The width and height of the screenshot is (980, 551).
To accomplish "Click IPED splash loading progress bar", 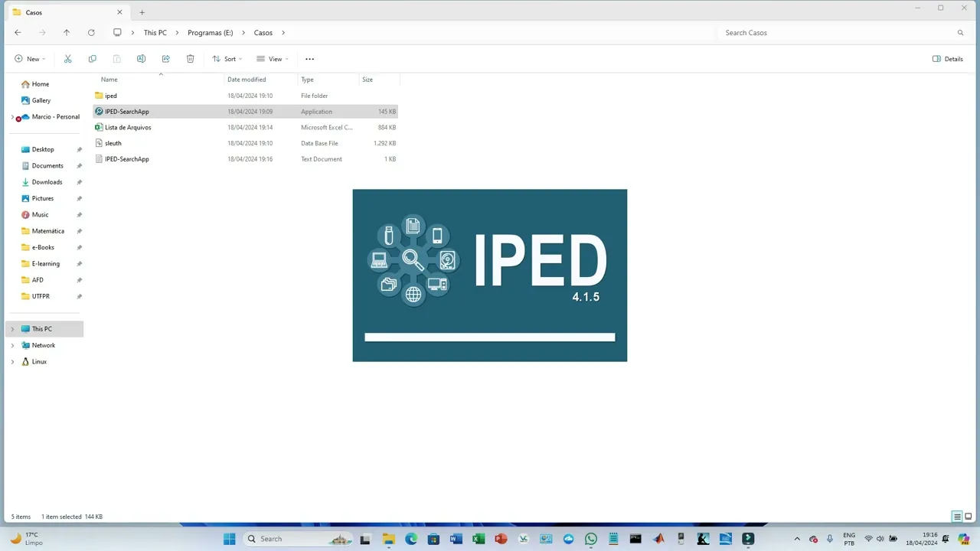I will [490, 337].
